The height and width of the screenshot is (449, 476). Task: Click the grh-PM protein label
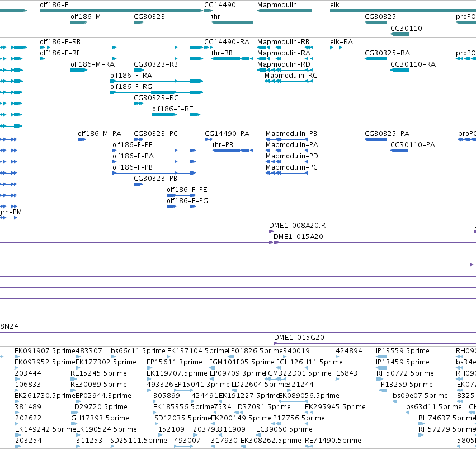[11, 212]
